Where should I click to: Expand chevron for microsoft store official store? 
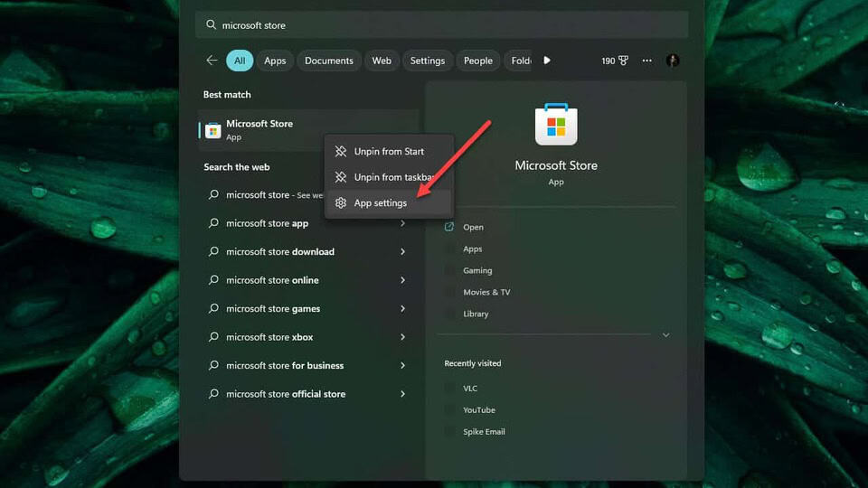[402, 394]
